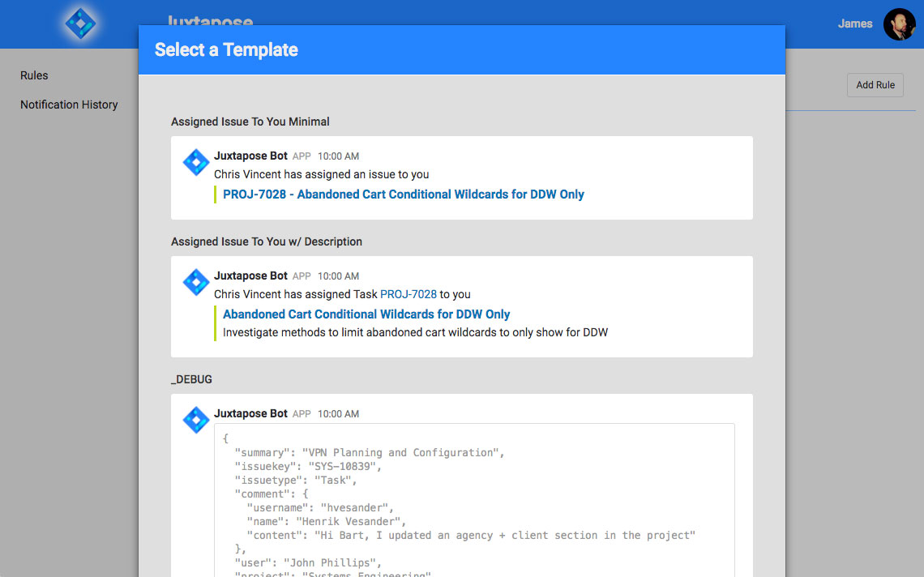Open PROJ-7028 - Abandoned Cart Conditional Wildcards link

pos(403,194)
